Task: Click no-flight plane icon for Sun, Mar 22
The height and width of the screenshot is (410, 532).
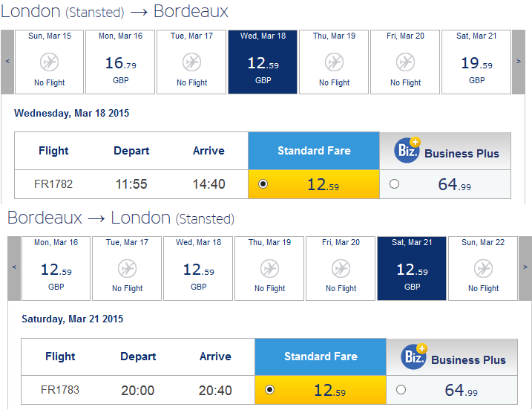Action: click(x=484, y=269)
